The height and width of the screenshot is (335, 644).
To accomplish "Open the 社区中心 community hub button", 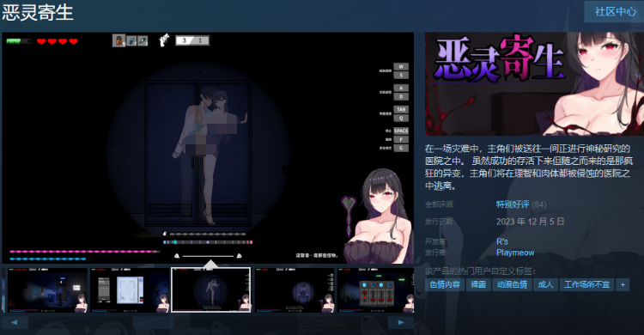I will (615, 11).
